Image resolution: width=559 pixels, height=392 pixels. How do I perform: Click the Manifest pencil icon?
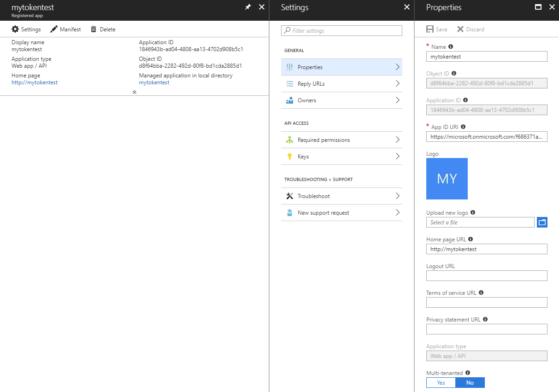[x=65, y=29]
